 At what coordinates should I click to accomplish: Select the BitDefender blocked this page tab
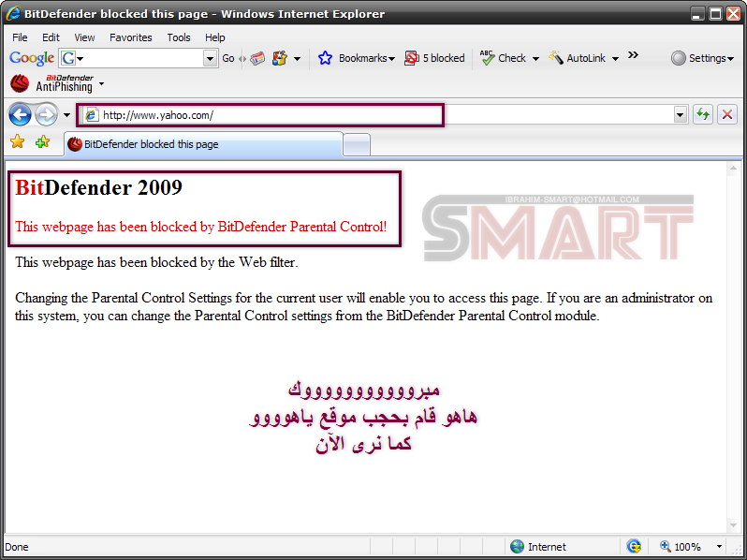(203, 144)
